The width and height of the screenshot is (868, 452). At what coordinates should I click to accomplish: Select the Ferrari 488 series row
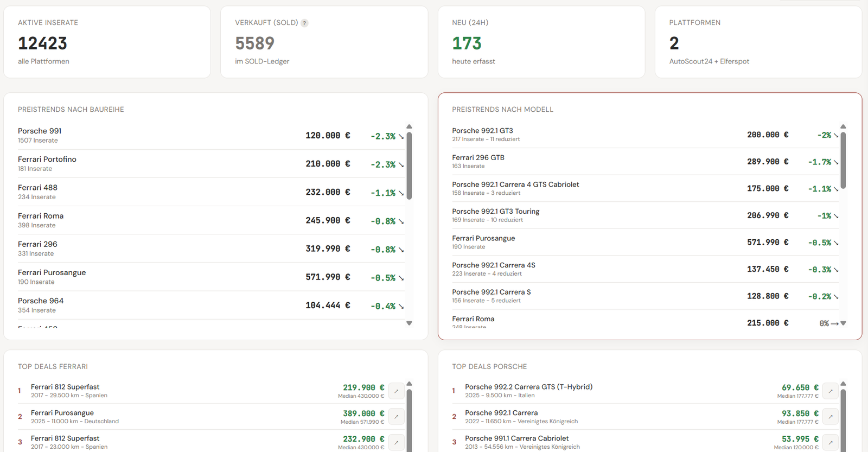point(211,192)
